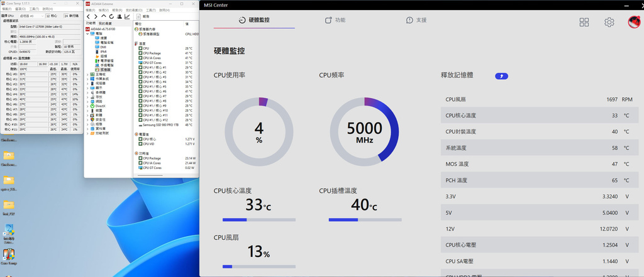Open AIDA64 報告(R) menu
The image size is (644, 277).
pyautogui.click(x=118, y=9)
